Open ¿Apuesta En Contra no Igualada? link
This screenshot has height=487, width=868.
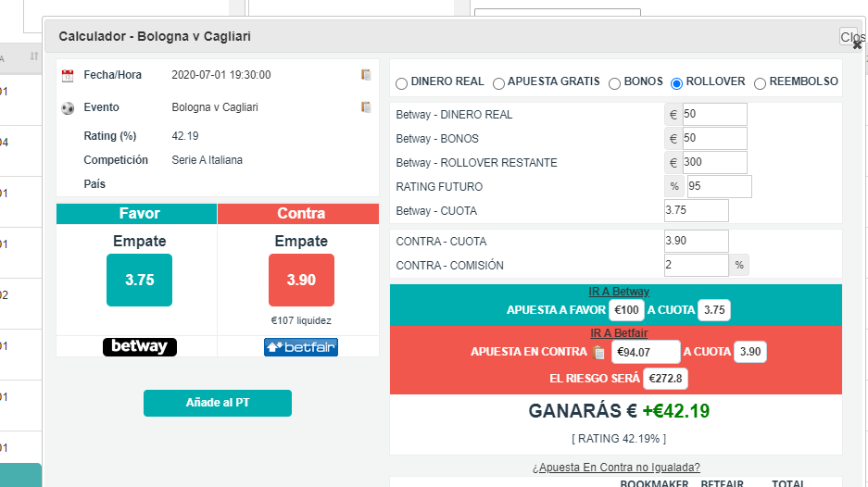pyautogui.click(x=616, y=468)
